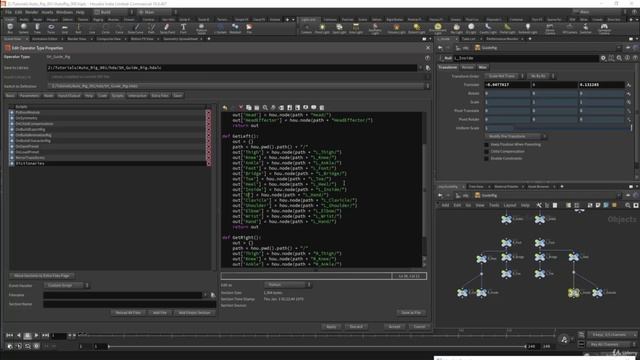Select the Dictionaries script row
Screen dimensions: 640x360
click(x=108, y=163)
